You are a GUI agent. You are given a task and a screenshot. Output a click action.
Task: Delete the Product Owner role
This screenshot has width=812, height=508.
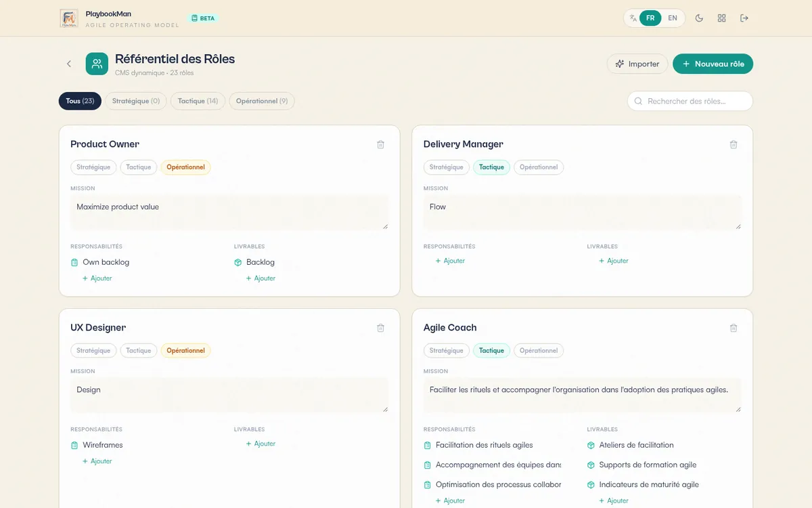380,144
